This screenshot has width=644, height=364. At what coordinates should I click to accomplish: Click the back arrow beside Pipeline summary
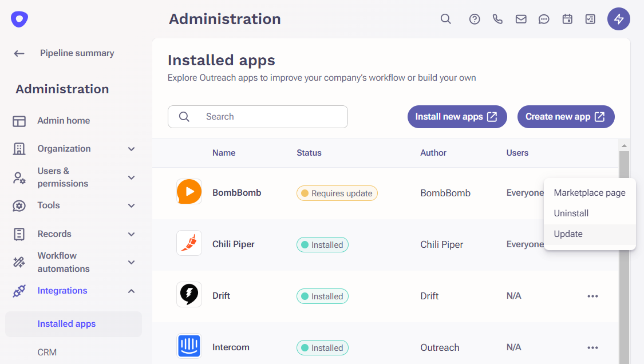tap(19, 53)
